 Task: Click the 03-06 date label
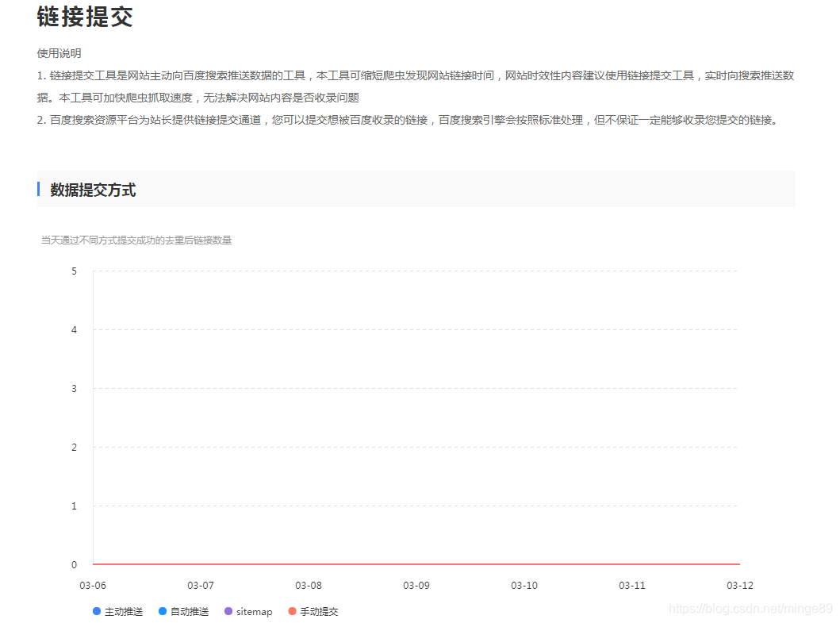point(93,586)
